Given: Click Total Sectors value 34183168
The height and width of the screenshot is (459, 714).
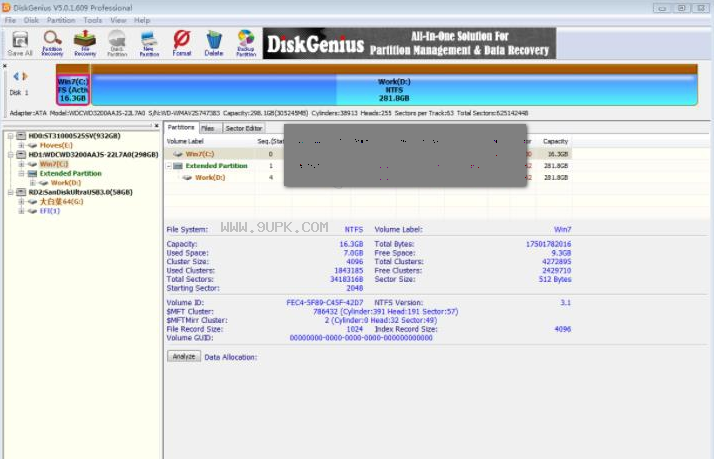Looking at the screenshot, I should (x=347, y=279).
